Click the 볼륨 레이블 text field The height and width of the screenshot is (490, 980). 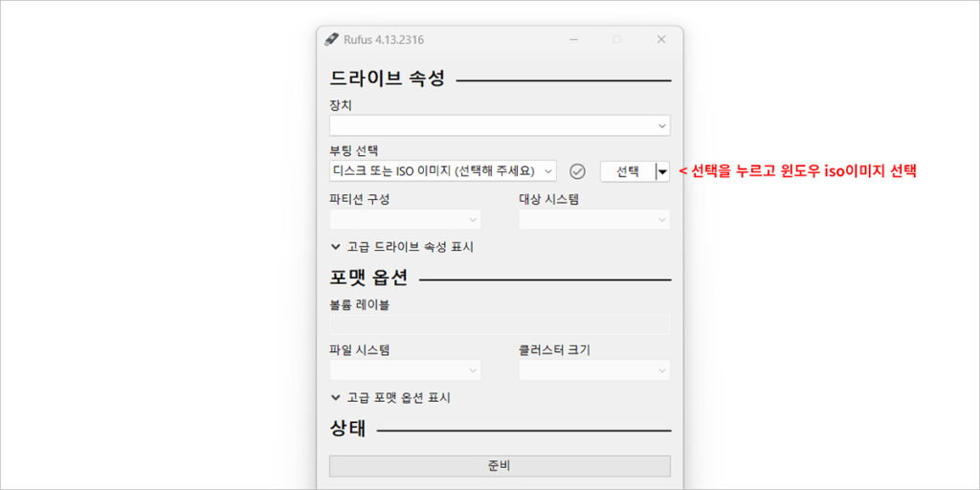click(x=500, y=324)
